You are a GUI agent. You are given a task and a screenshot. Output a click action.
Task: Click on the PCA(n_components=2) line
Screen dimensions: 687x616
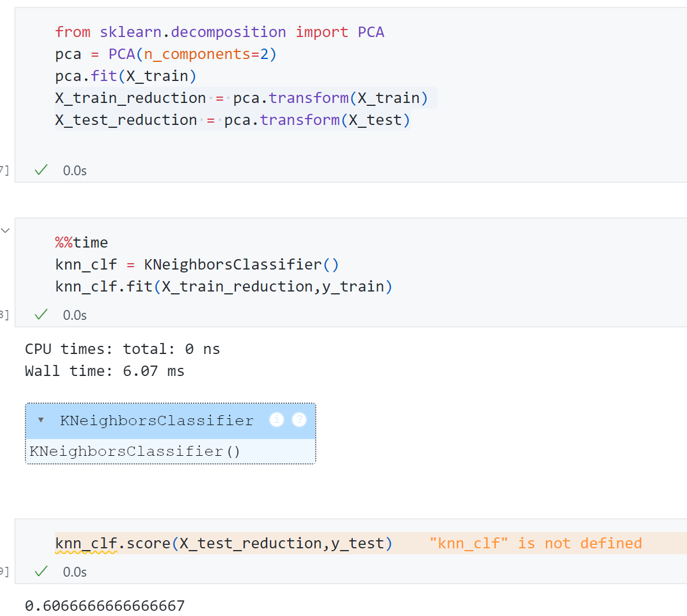(x=166, y=54)
